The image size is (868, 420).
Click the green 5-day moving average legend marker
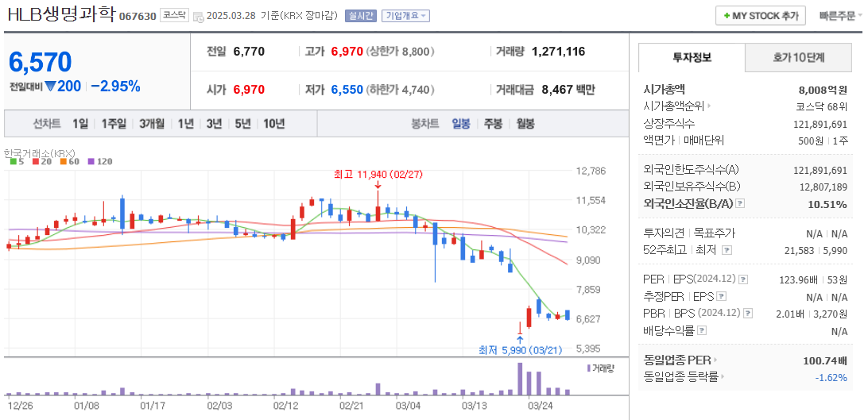click(14, 161)
